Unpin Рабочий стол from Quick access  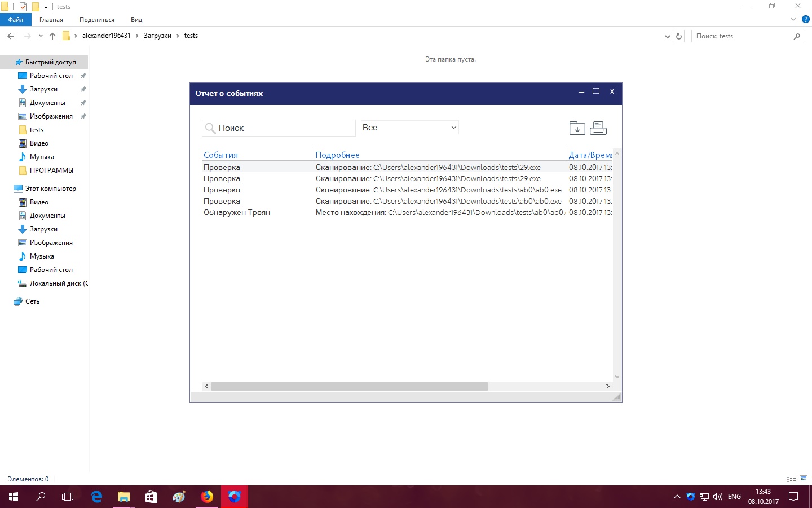point(83,76)
